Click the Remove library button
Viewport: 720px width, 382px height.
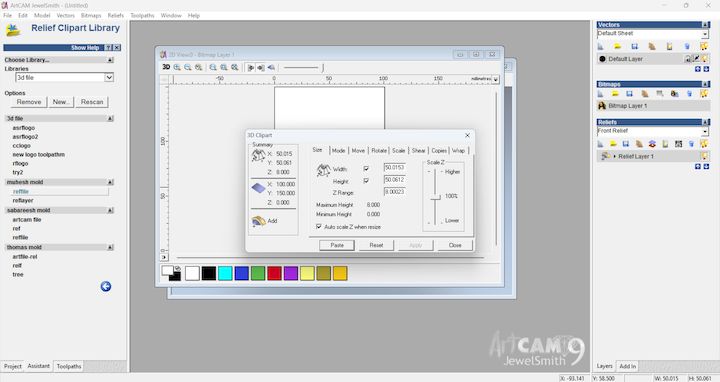29,102
